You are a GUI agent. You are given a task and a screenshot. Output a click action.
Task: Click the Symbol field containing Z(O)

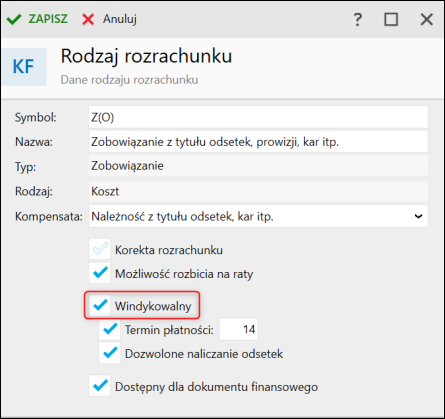[x=258, y=117]
